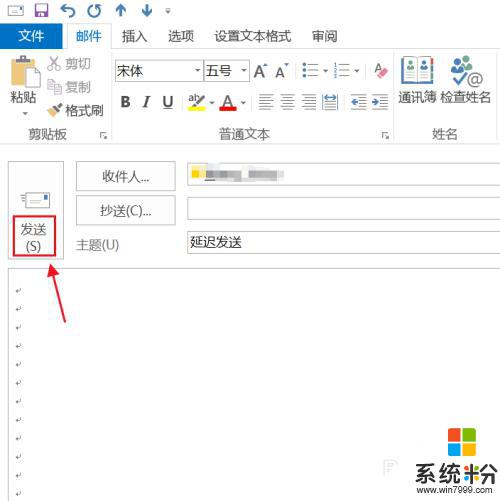Image resolution: width=500 pixels, height=501 pixels.
Task: Expand the 粘贴 dropdown arrow
Action: point(25,113)
